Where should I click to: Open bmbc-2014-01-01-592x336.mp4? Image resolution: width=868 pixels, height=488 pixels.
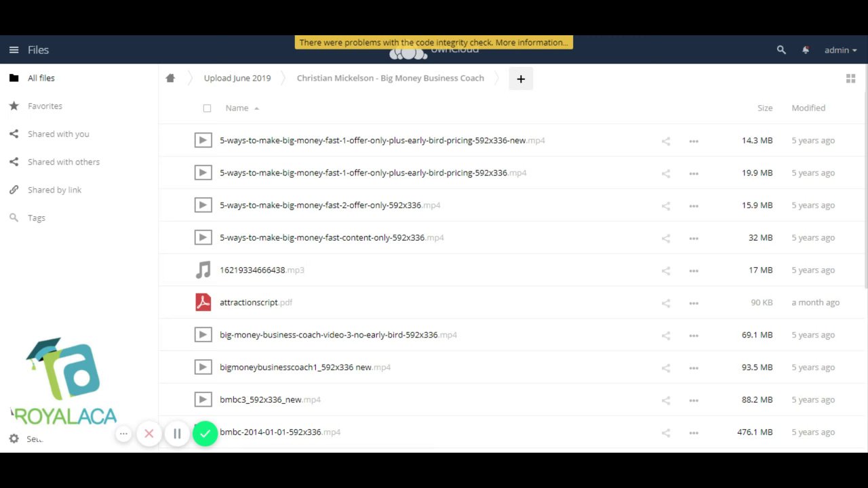tap(280, 432)
